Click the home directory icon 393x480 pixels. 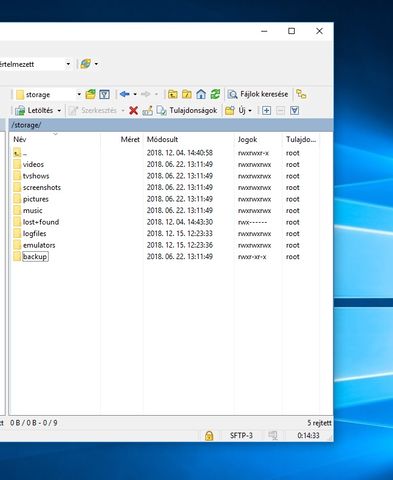coord(201,94)
